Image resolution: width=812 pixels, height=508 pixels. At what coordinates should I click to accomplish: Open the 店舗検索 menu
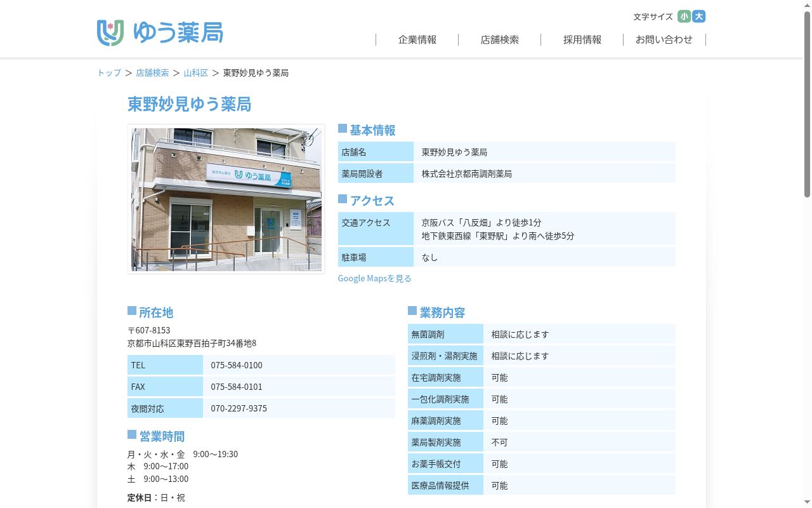click(500, 39)
